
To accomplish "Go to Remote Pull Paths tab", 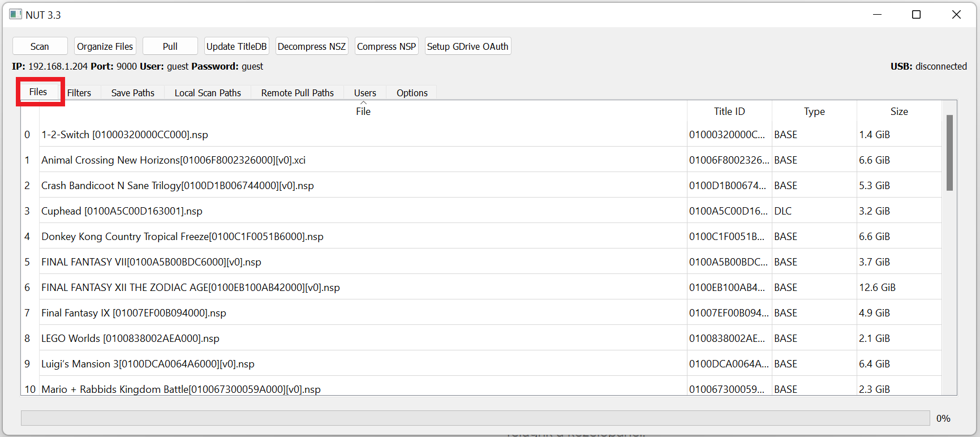I will tap(298, 93).
